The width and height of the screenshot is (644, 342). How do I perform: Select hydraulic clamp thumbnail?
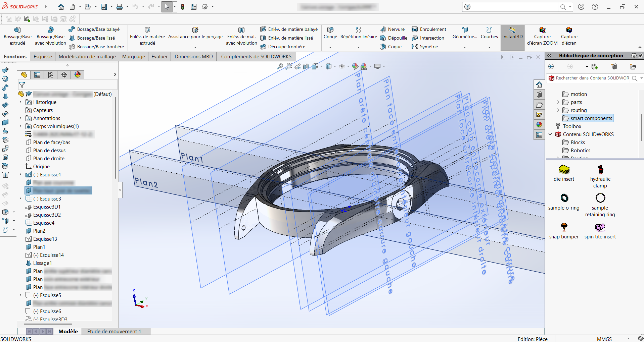tap(600, 177)
